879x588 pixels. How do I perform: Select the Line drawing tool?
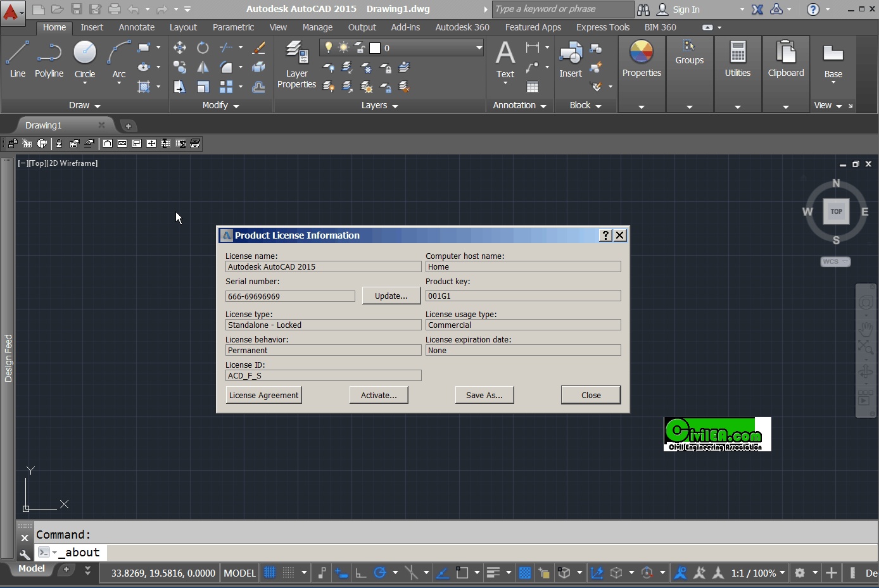click(17, 59)
